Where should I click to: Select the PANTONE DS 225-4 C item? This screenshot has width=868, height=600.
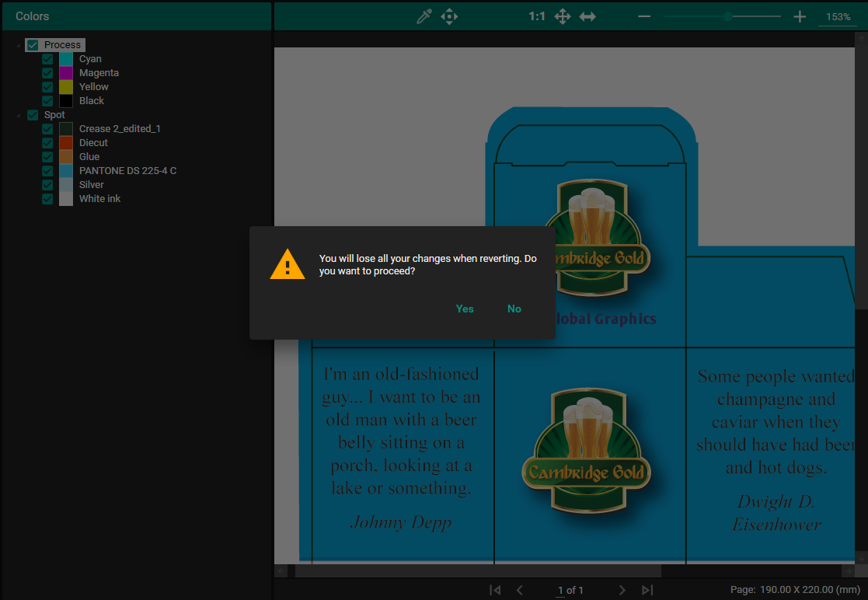coord(127,171)
